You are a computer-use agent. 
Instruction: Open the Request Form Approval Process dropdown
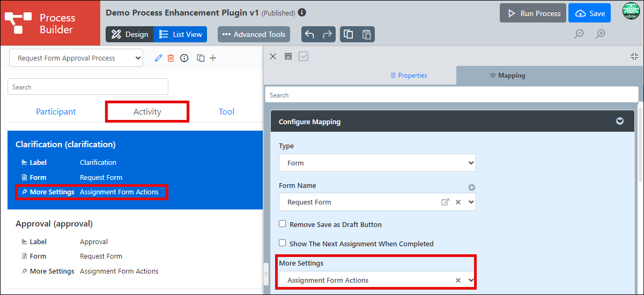[76, 58]
